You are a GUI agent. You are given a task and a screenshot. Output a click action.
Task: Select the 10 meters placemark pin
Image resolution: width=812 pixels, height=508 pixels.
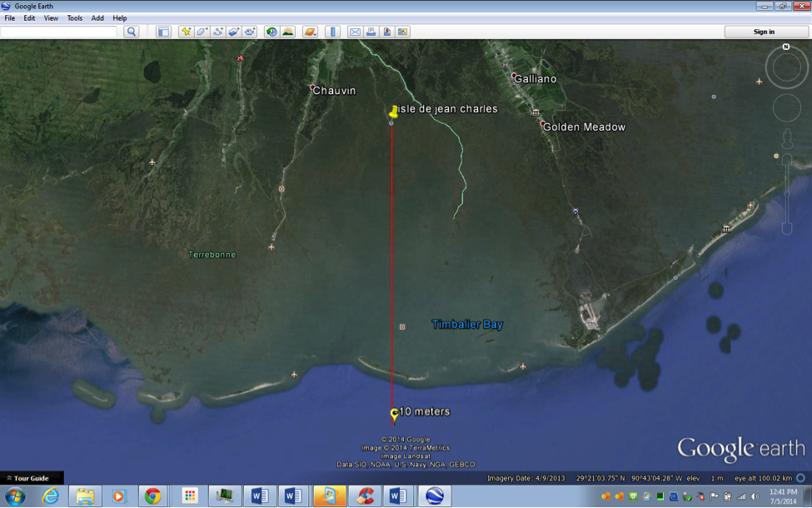click(x=393, y=411)
